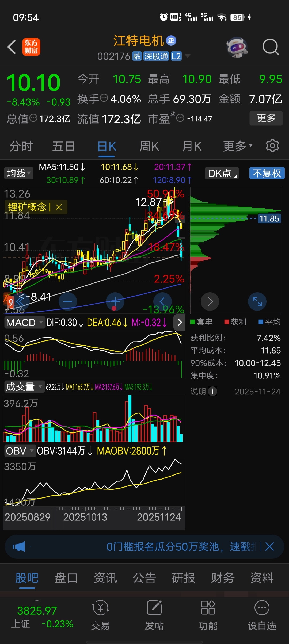289x644 pixels.
Task: Tap the enterprise badge next to 江特电机
Action: (171, 41)
